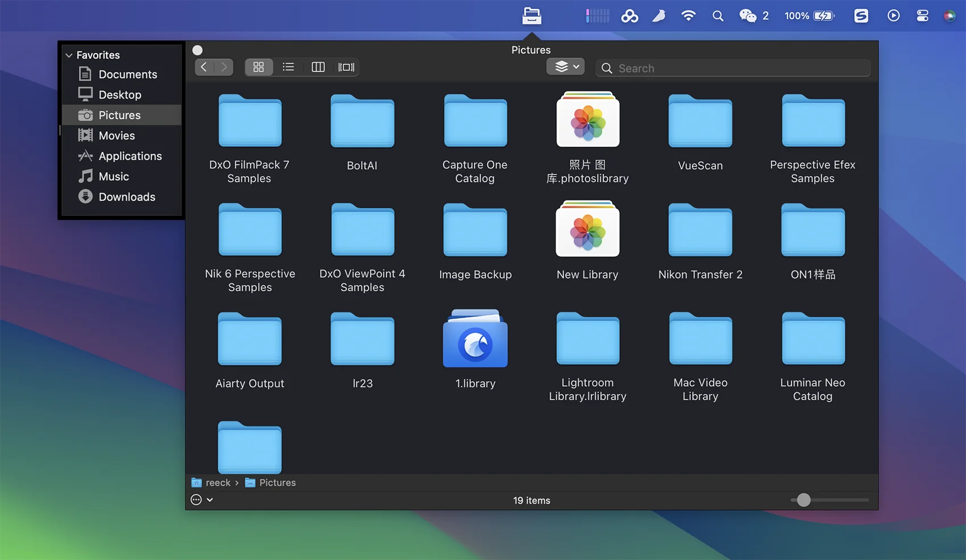Image resolution: width=966 pixels, height=560 pixels.
Task: Click the blue S menu bar icon
Action: 861,16
